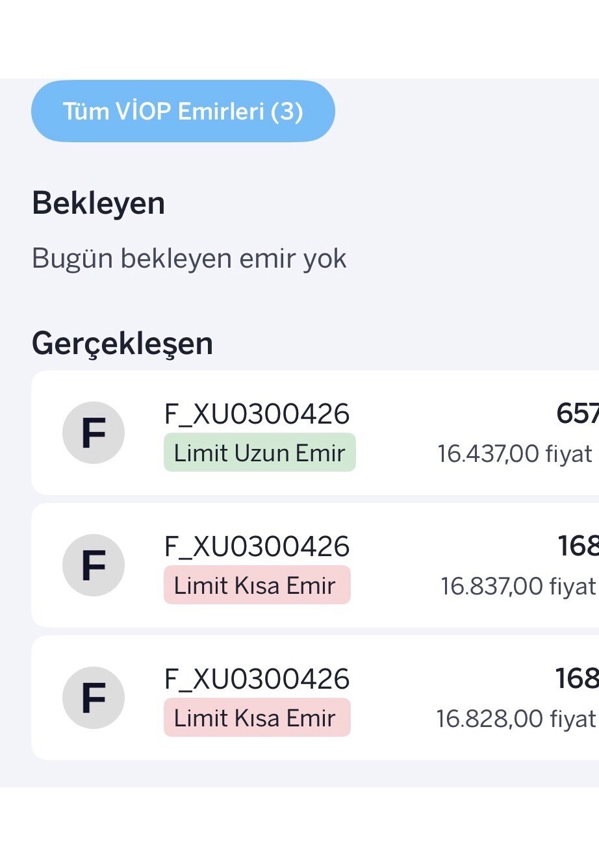The image size is (599, 868).
Task: Click F icon of Limit Uzun Emir order
Action: tap(94, 433)
